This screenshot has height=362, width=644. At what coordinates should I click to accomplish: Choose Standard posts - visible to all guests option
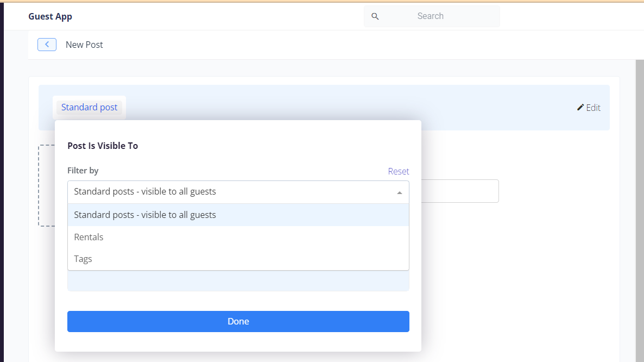(x=145, y=215)
